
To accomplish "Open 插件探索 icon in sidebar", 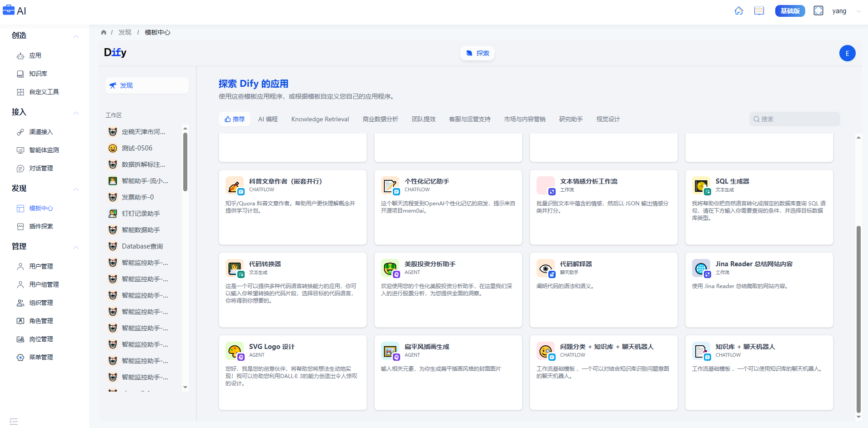I will [20, 226].
